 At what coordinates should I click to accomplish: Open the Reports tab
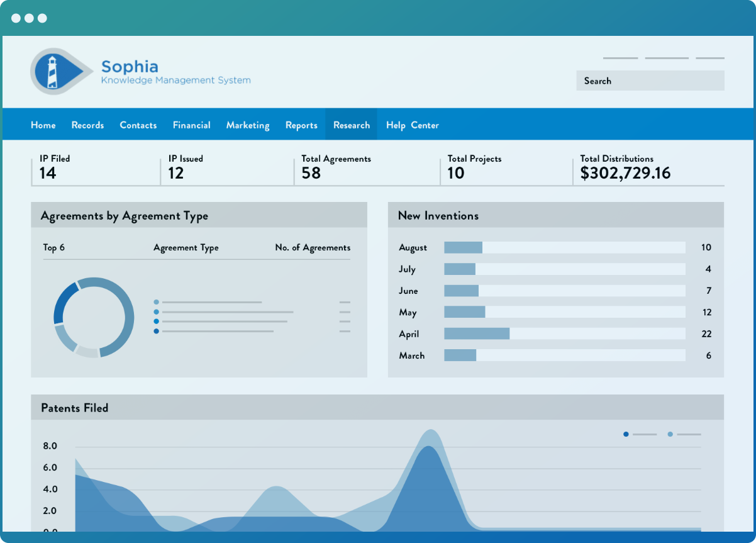point(301,125)
